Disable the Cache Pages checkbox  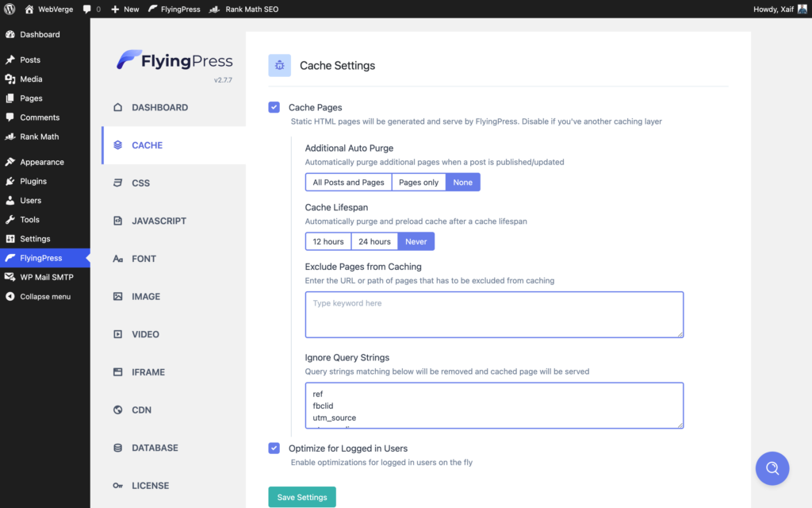[274, 107]
